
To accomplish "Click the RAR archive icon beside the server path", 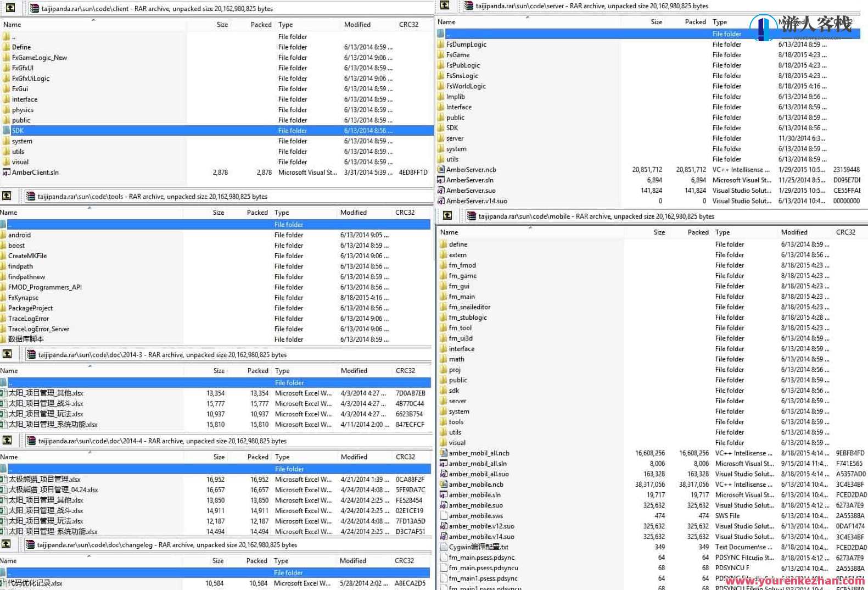I will click(x=468, y=6).
